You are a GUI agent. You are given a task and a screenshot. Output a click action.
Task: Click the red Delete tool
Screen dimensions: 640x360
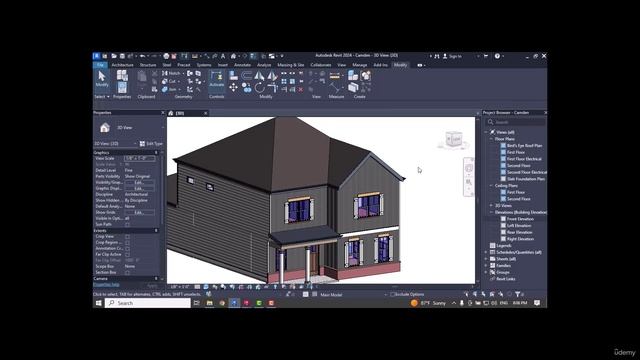tap(301, 89)
